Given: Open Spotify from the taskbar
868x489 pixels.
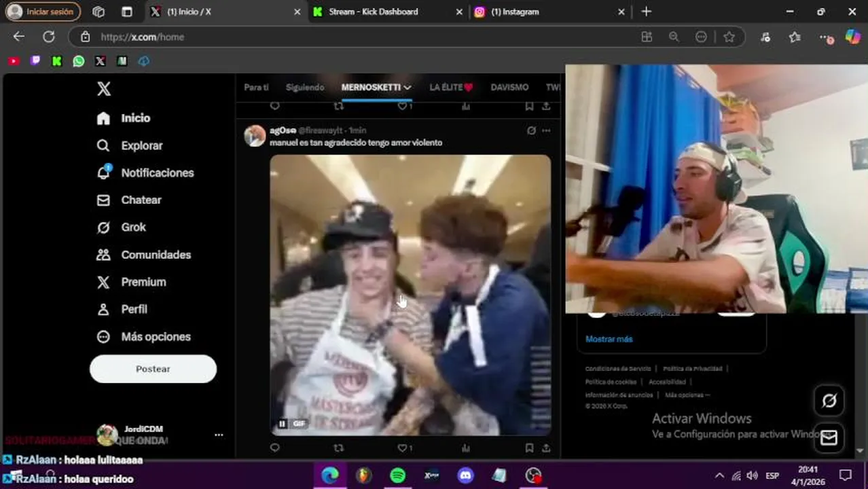Looking at the screenshot, I should pos(397,475).
